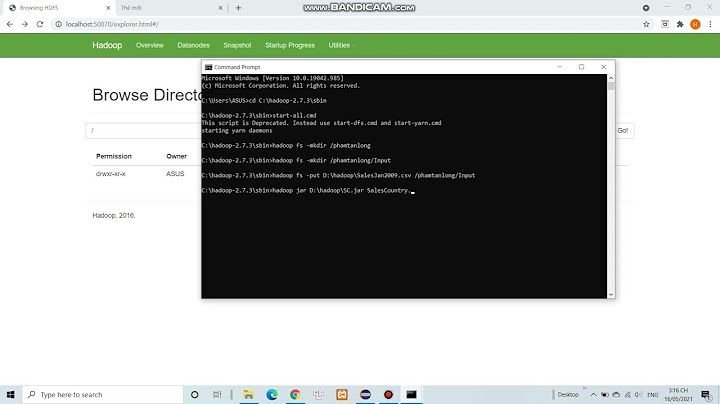Image resolution: width=720 pixels, height=404 pixels.
Task: Click the Permission column header
Action: point(114,156)
